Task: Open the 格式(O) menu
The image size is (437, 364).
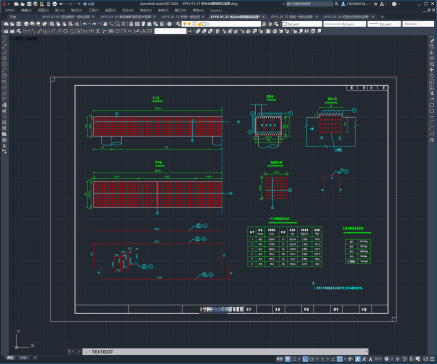Action: point(76,10)
